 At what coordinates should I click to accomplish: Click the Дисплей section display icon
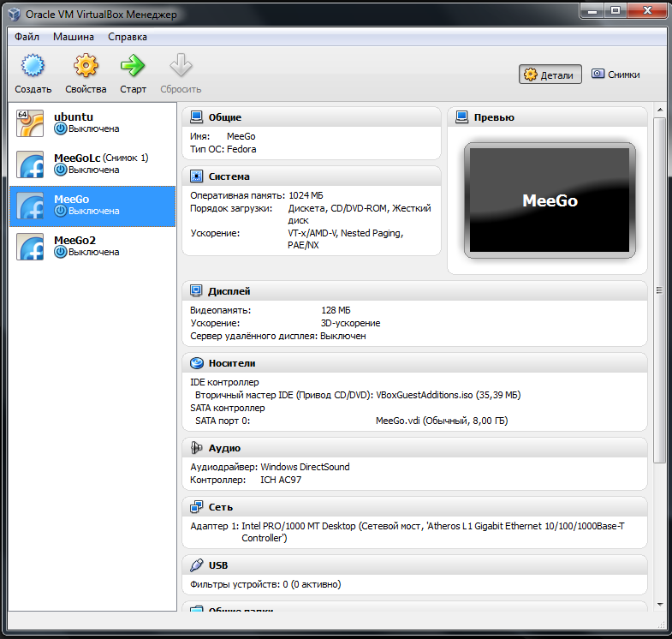[196, 290]
